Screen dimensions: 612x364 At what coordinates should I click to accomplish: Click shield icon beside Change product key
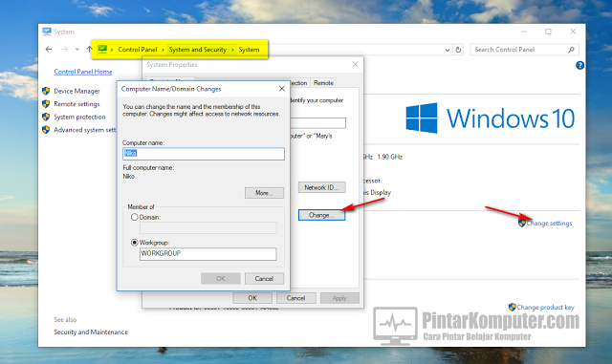(513, 307)
